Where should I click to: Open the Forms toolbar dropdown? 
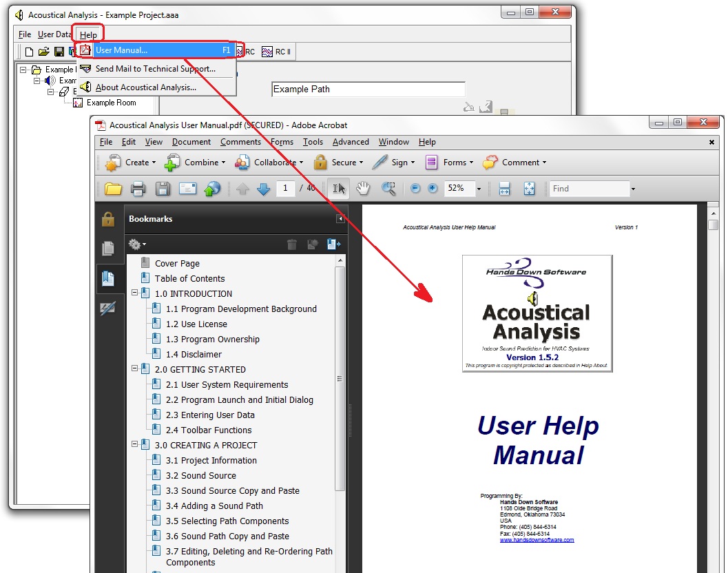click(x=450, y=163)
